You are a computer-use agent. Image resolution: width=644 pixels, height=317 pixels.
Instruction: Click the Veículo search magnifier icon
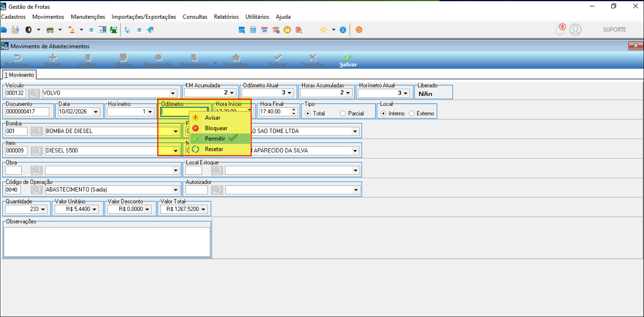point(33,93)
